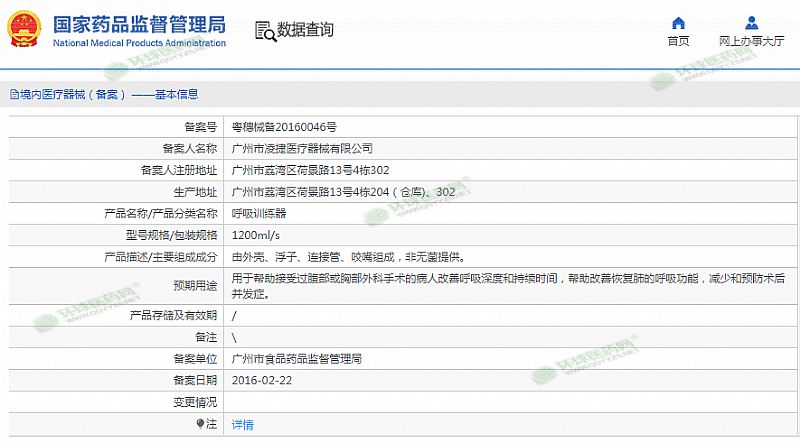Click the 广州市食品药品监督管理局 filing unit value
Viewport: 800px width, 442px height.
coord(296,358)
